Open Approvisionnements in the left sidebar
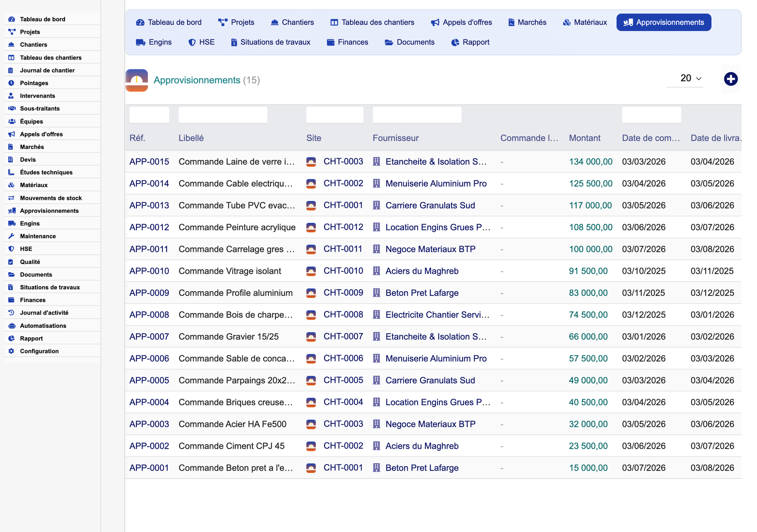 (53, 210)
